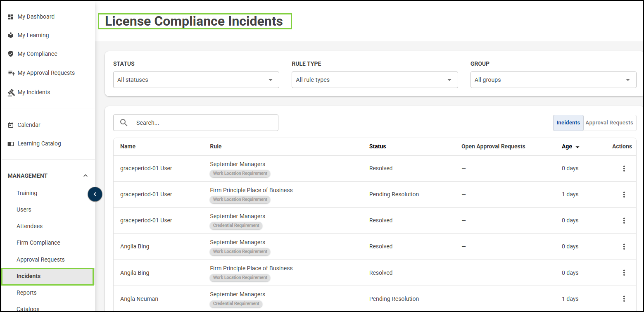Open Firm Compliance under Management
The height and width of the screenshot is (312, 644).
coord(38,243)
